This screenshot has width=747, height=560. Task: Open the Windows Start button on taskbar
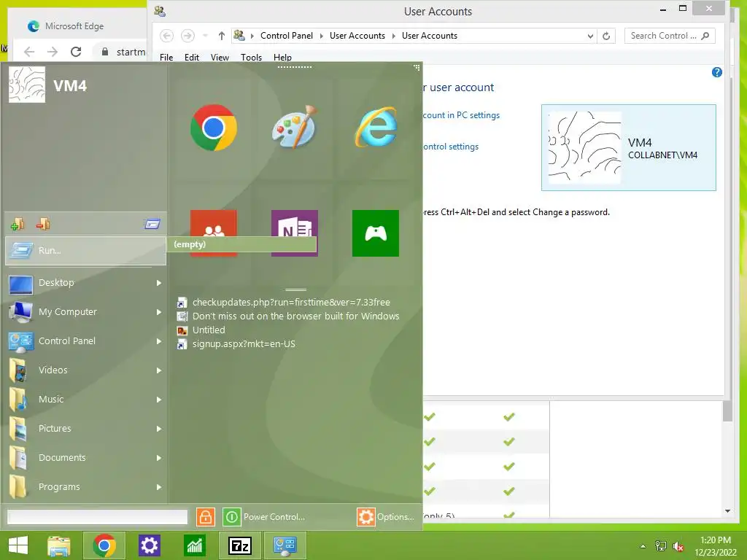18,545
